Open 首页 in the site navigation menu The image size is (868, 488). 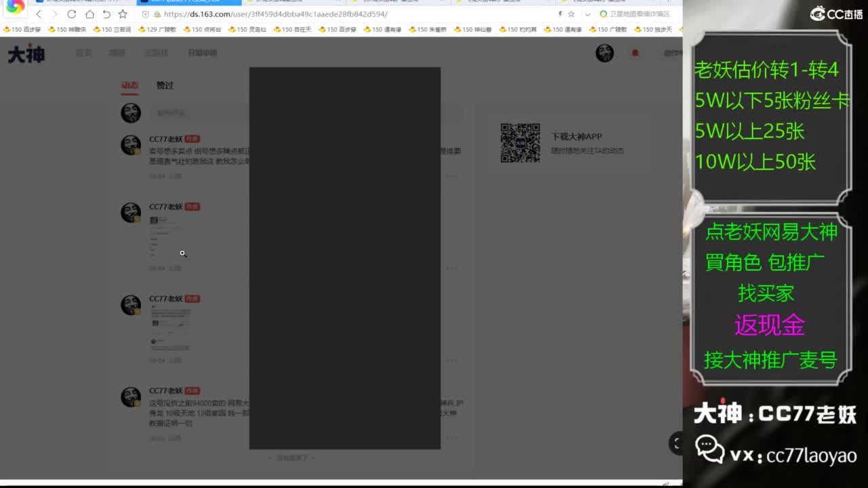click(83, 53)
